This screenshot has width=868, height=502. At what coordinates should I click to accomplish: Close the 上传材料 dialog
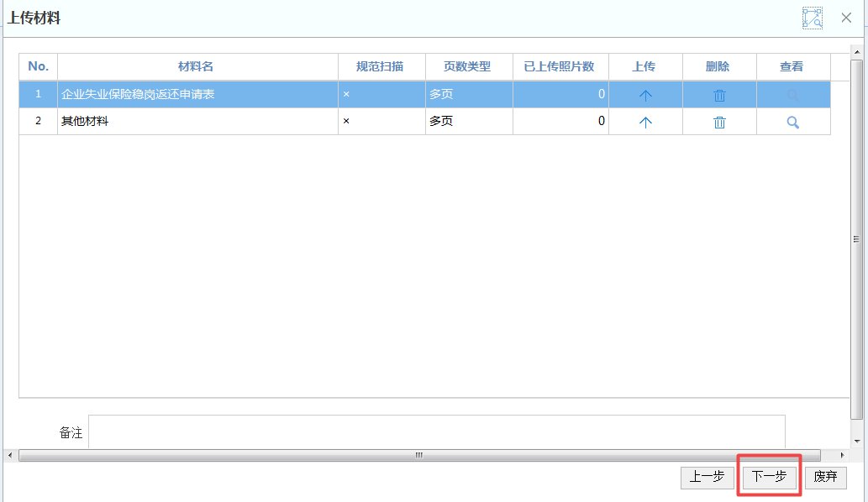[x=846, y=18]
